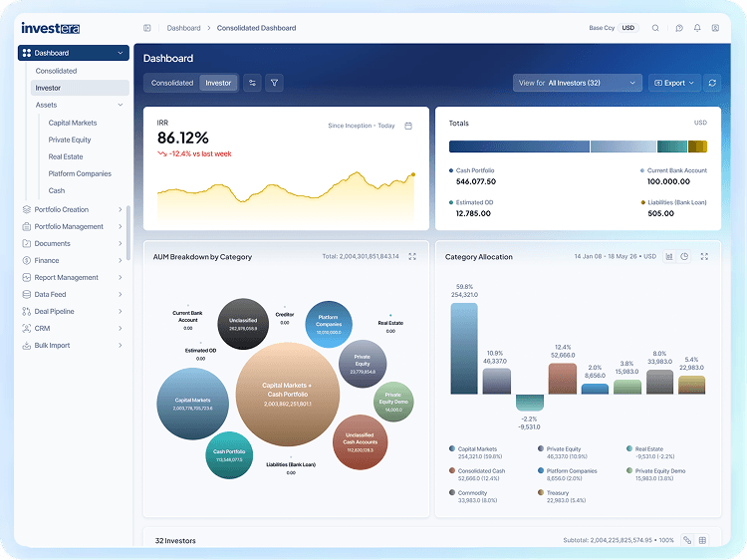The image size is (747, 560).
Task: Expand Finance chevron
Action: (x=121, y=261)
